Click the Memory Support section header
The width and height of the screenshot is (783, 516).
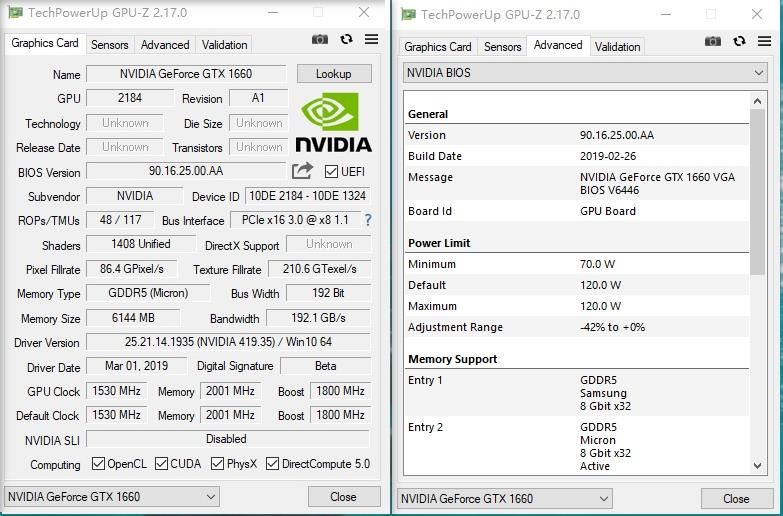pyautogui.click(x=452, y=359)
